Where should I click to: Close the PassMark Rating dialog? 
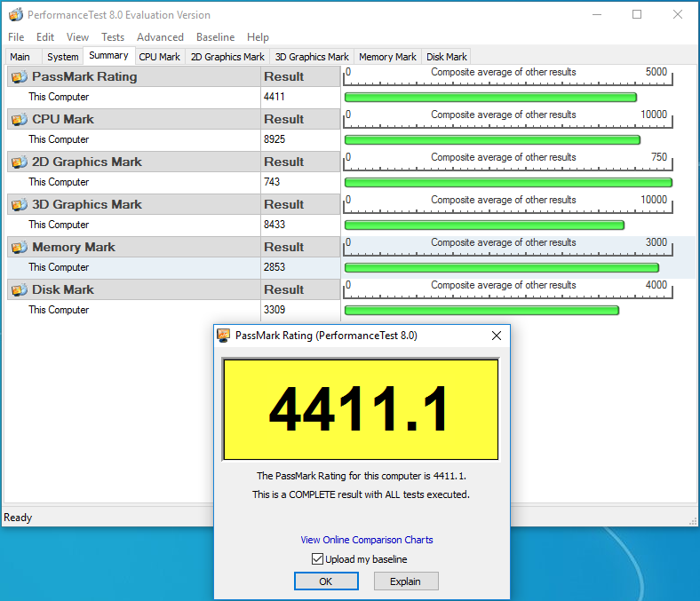pos(497,336)
